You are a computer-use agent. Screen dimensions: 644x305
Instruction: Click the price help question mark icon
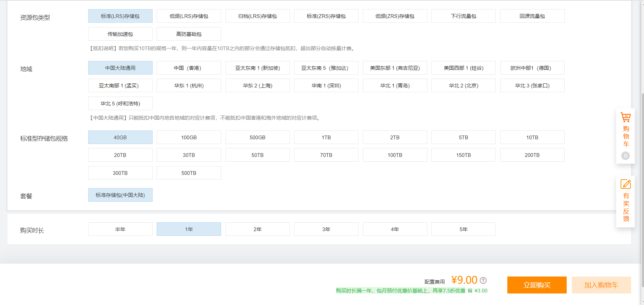[x=483, y=280]
